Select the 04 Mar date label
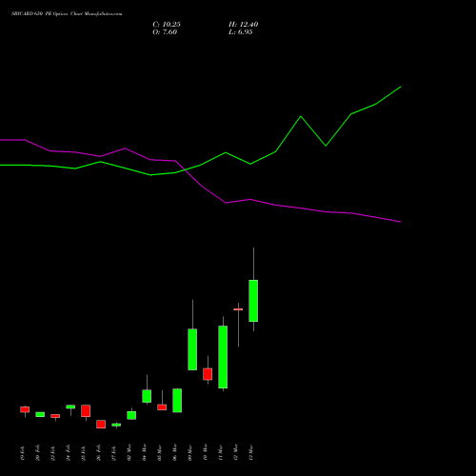The height and width of the screenshot is (476, 476). point(145,453)
